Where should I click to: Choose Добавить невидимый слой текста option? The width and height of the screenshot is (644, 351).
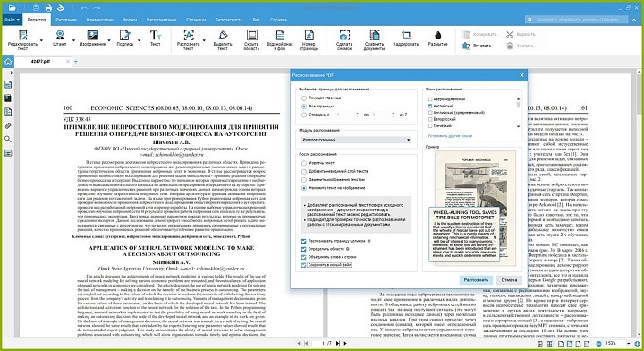click(304, 171)
